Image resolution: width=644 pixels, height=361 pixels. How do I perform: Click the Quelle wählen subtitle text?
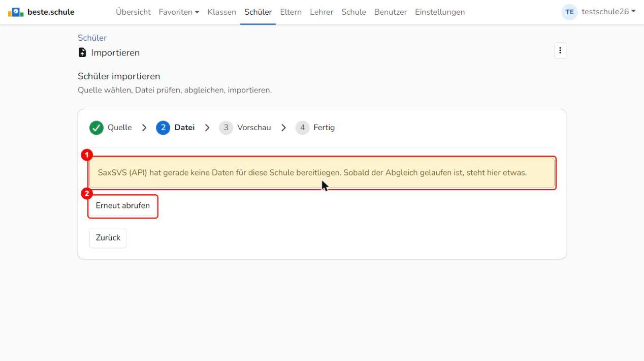[175, 90]
